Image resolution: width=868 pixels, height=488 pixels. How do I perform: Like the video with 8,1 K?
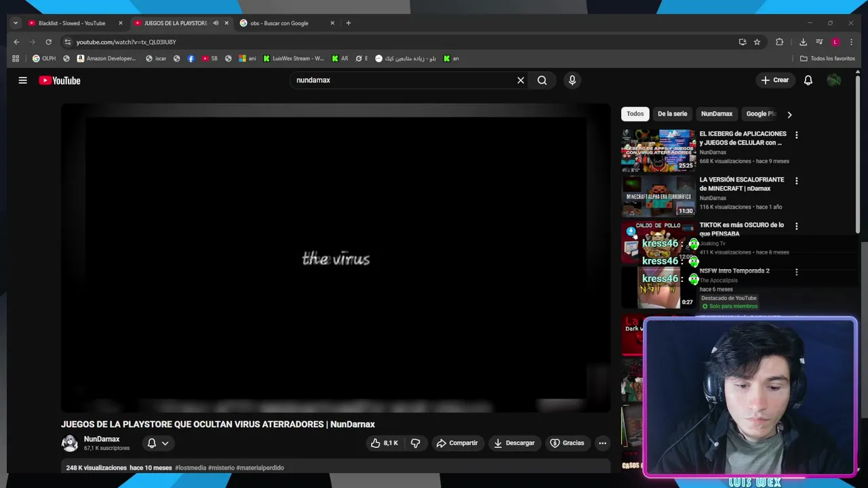point(384,443)
